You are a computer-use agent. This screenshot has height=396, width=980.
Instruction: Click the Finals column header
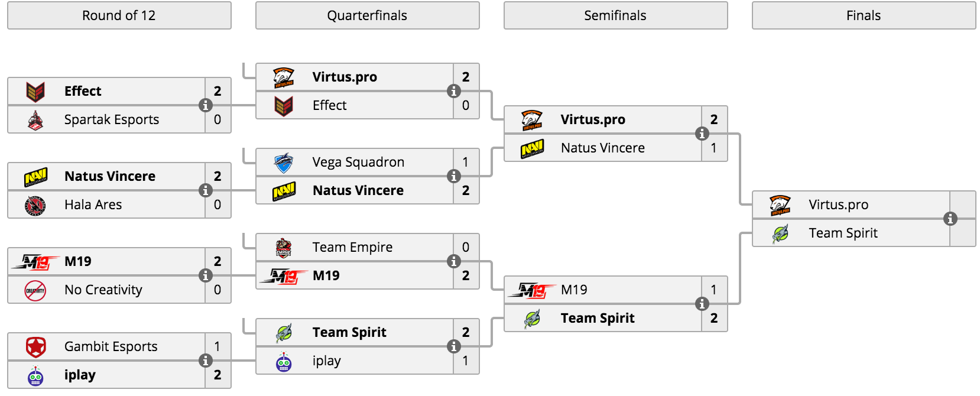[864, 15]
